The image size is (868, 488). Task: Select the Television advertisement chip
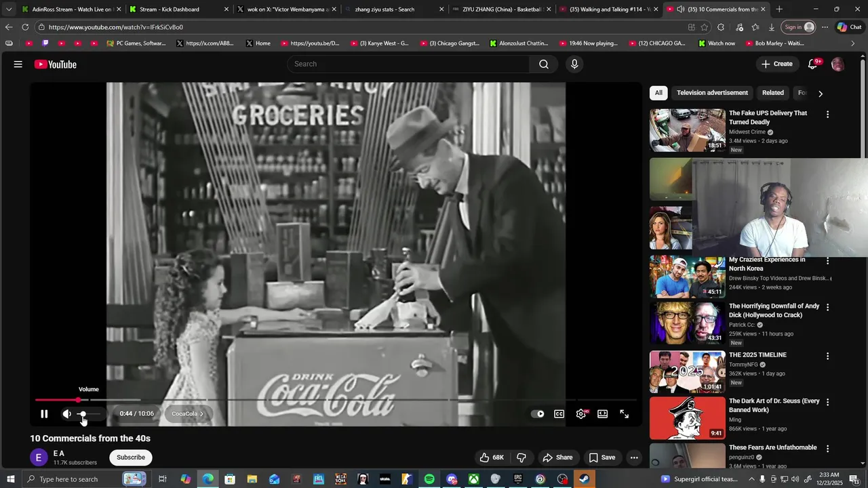[712, 93]
